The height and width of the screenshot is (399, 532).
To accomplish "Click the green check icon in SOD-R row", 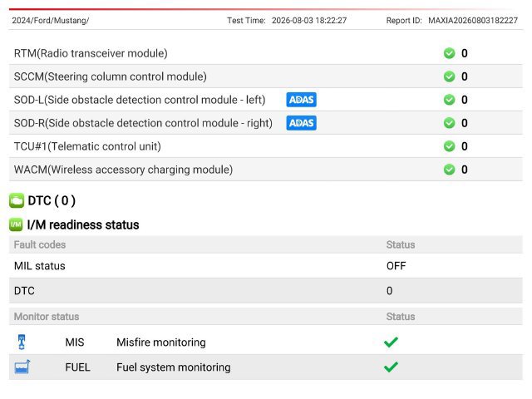I will pos(449,123).
